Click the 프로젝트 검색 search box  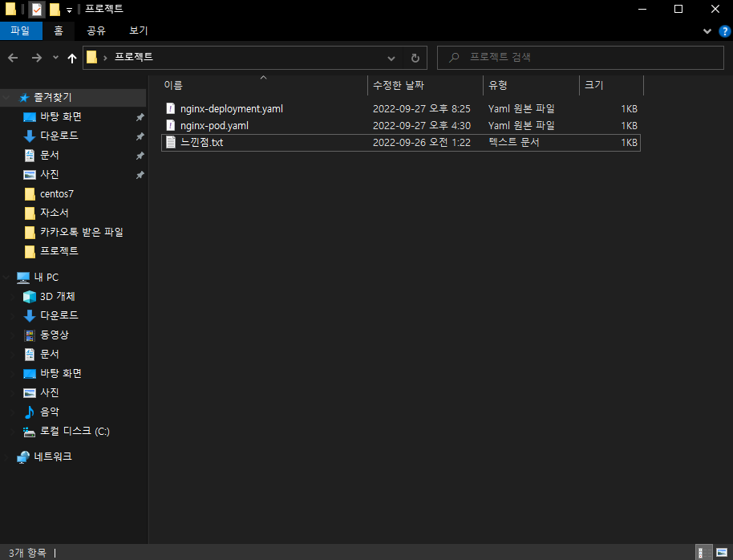coord(580,58)
